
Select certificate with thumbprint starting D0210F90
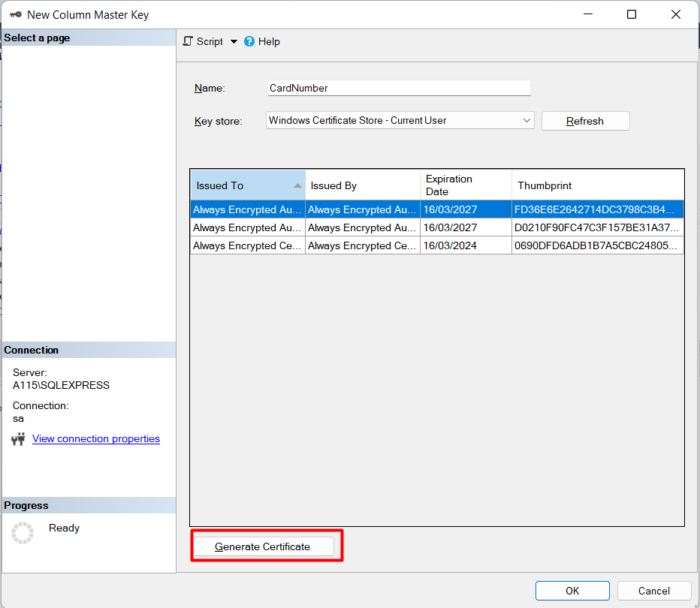point(597,227)
